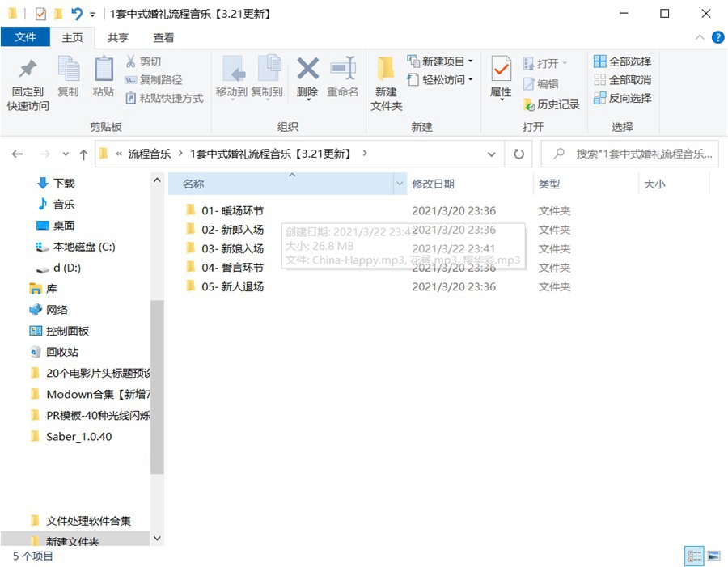Click the undo icon in title bar
The width and height of the screenshot is (728, 567).
point(77,14)
